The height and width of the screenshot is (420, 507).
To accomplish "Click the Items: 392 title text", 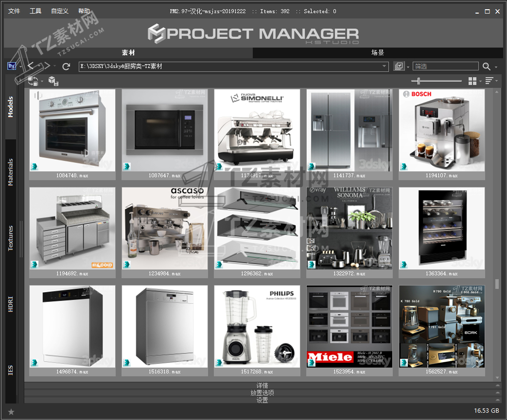I will click(275, 11).
